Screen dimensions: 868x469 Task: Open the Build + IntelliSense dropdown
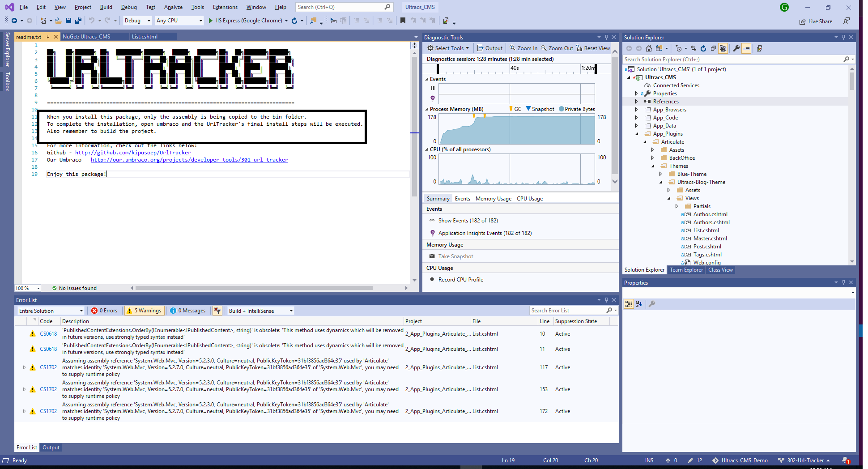(260, 311)
